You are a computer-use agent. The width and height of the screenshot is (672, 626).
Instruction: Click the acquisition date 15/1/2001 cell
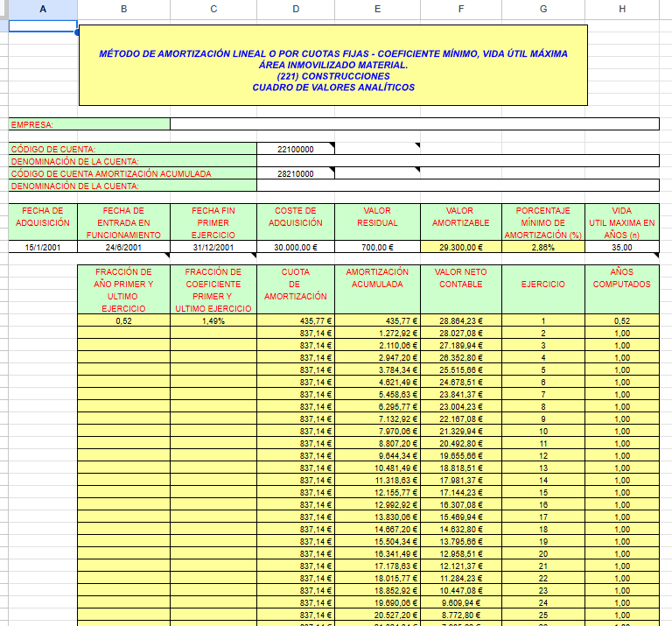coord(43,247)
